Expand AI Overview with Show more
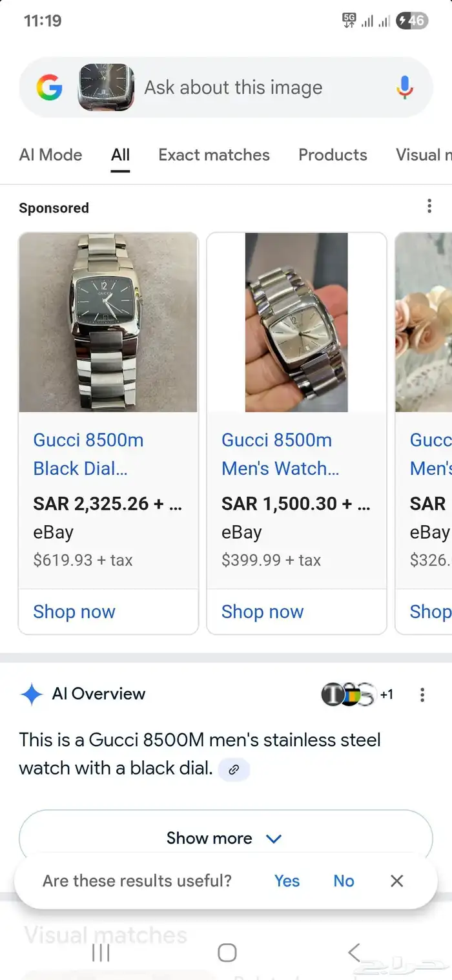This screenshot has width=452, height=980. tap(225, 838)
